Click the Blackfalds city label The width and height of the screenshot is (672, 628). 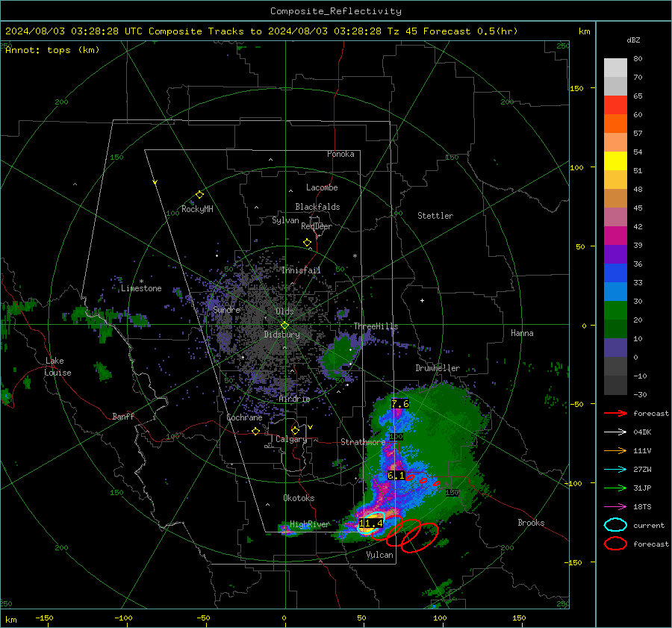(x=317, y=207)
